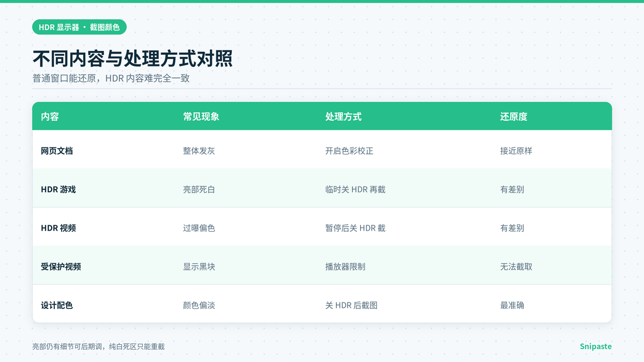
Task: Select the '受保护视频' row label
Action: point(61,267)
